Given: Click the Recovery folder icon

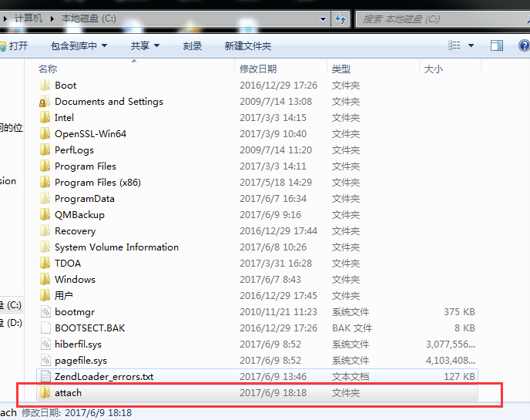Looking at the screenshot, I should [x=45, y=231].
